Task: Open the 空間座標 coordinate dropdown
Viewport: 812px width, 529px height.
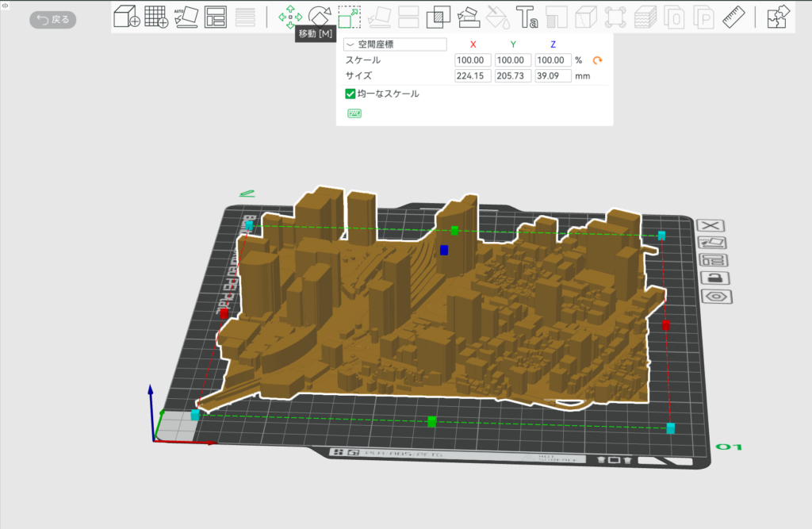Action: coord(396,45)
